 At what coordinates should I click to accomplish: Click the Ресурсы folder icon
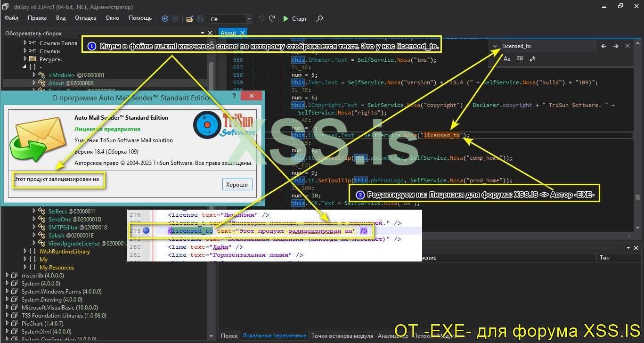coord(33,59)
